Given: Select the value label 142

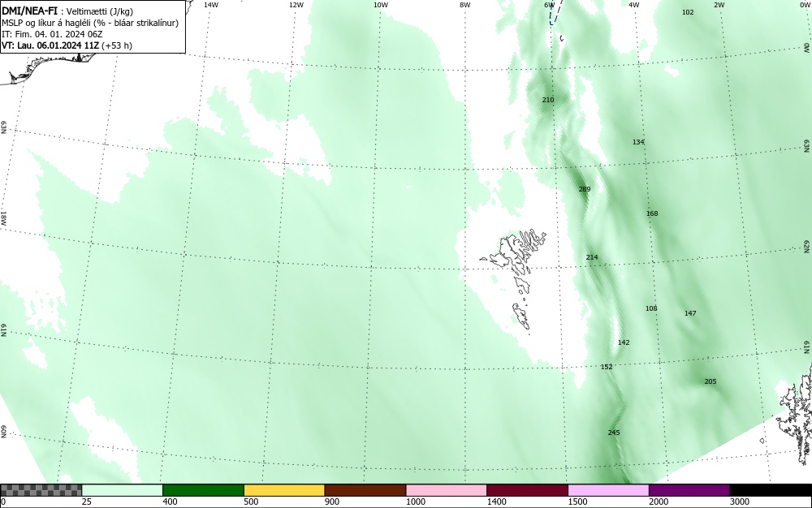Looking at the screenshot, I should tap(624, 342).
